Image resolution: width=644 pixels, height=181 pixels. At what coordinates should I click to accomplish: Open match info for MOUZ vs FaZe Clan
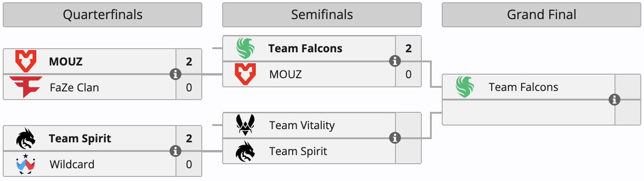176,74
